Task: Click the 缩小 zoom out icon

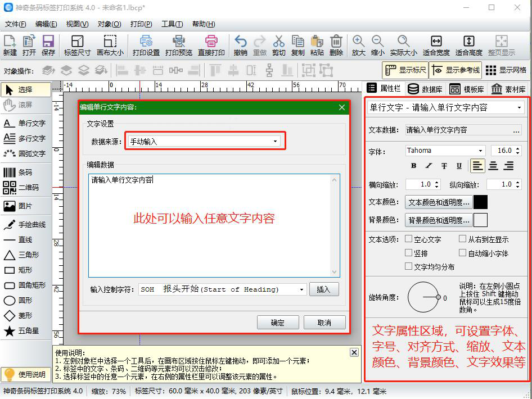Action: point(377,45)
